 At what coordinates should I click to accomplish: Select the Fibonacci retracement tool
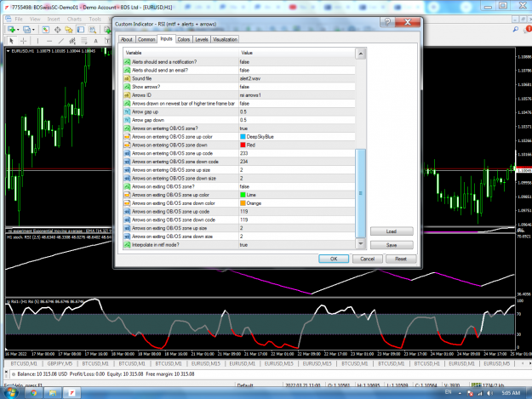click(83, 41)
